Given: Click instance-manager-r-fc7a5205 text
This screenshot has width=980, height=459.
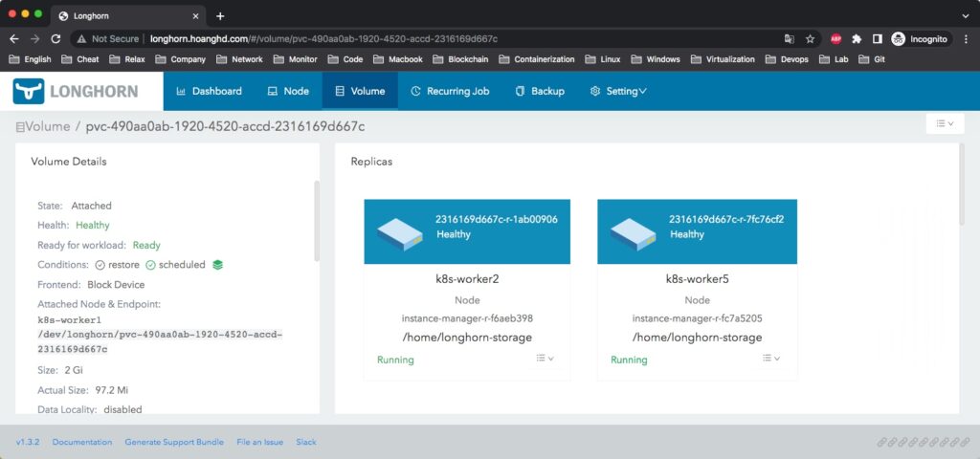Looking at the screenshot, I should (x=697, y=318).
